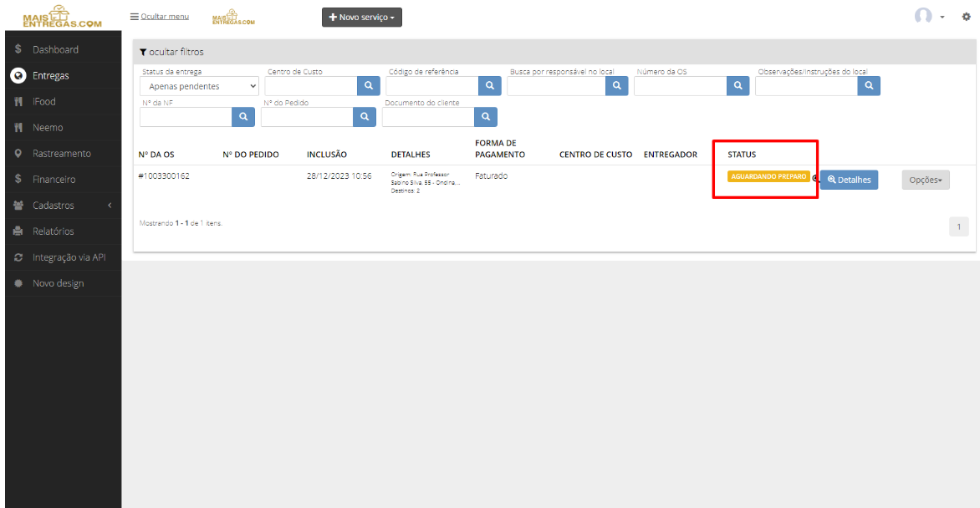Focus the Nº do Pedido input field
980x508 pixels.
click(x=307, y=117)
